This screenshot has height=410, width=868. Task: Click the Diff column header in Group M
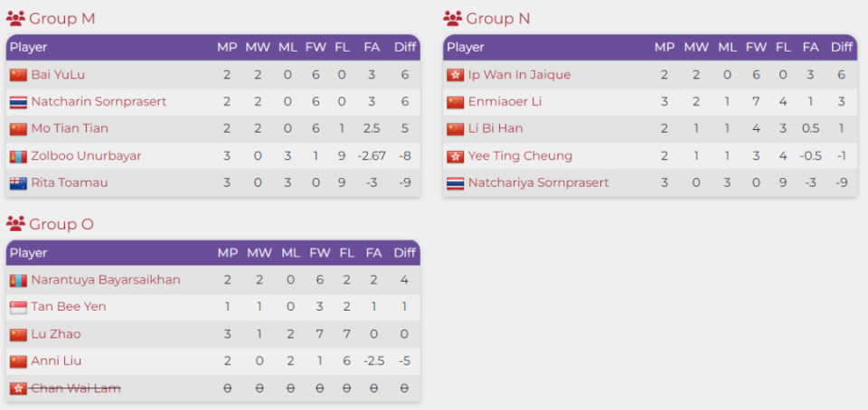[x=405, y=48]
